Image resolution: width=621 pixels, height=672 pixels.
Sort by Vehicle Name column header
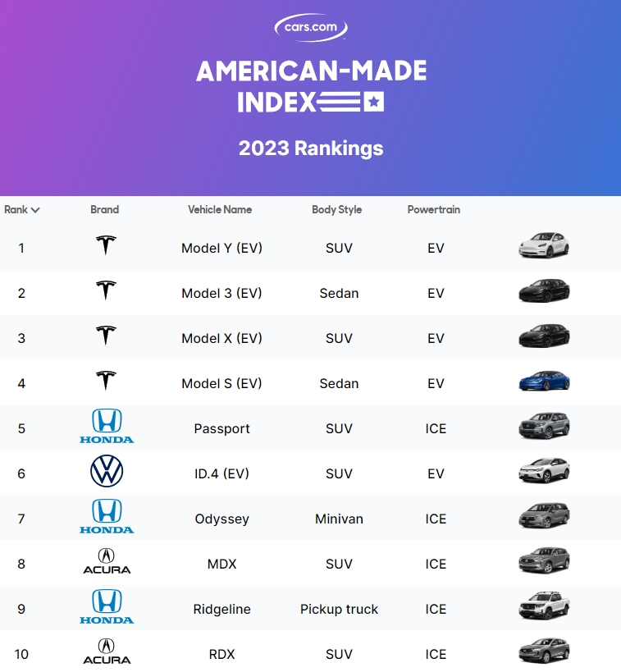coord(220,209)
